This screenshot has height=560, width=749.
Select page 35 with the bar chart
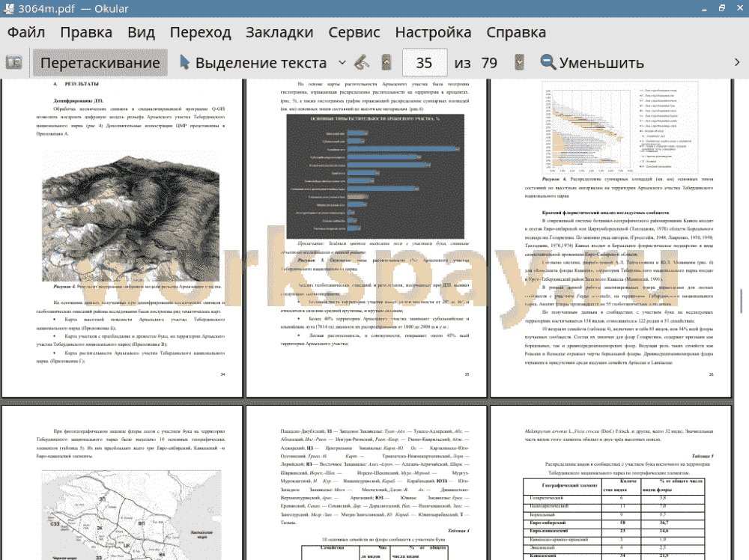366,238
